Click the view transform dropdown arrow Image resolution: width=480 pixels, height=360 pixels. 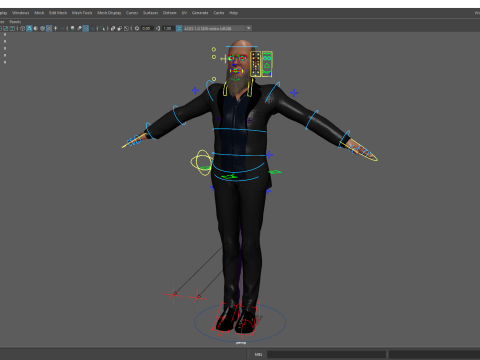coord(248,28)
